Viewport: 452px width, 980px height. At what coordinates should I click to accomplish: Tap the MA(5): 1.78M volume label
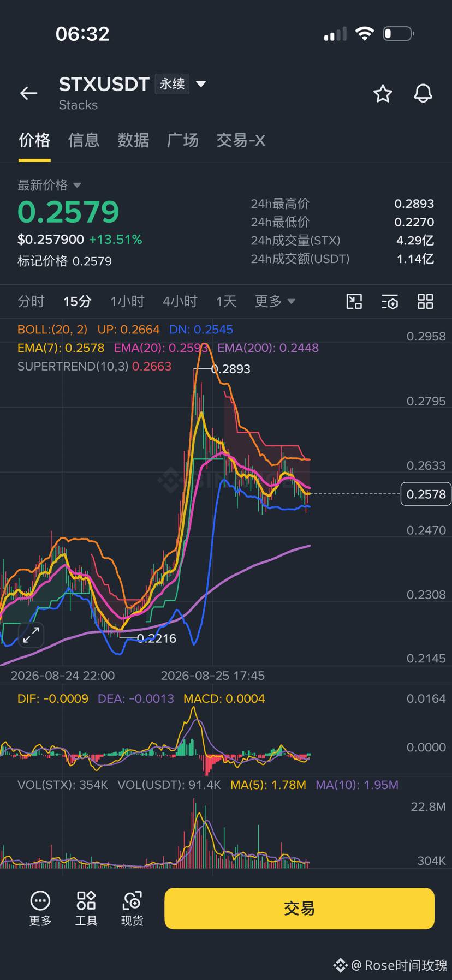(268, 785)
